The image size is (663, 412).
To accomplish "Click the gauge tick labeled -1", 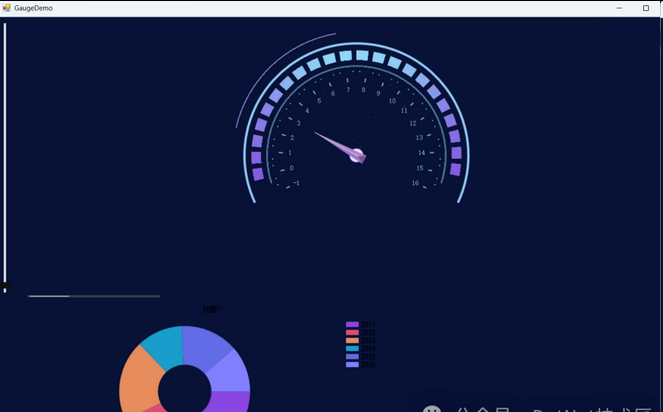I will point(296,183).
